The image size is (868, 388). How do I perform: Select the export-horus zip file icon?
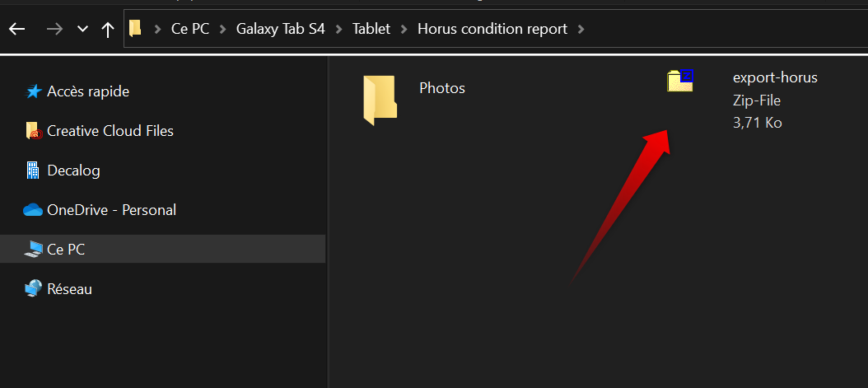tap(679, 80)
